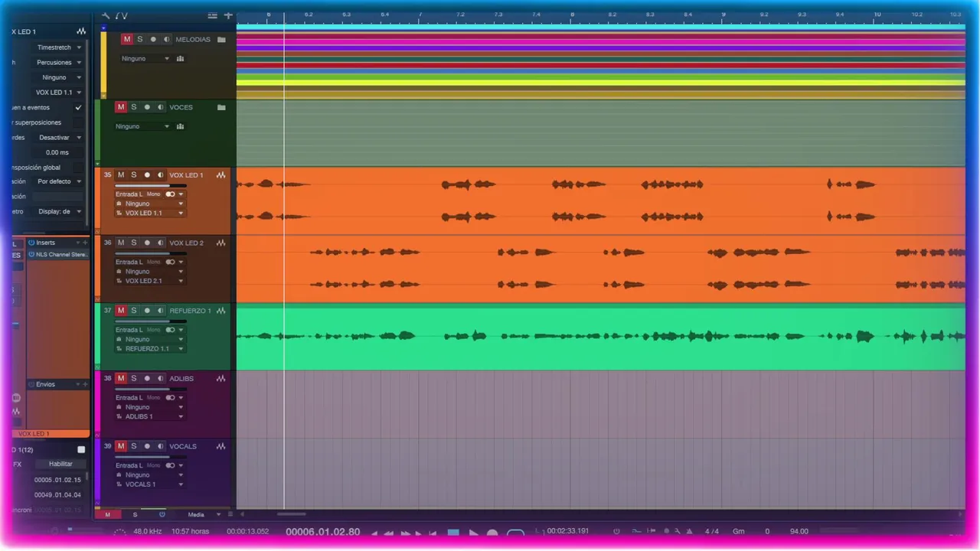Unmute the VOCES folder track

click(121, 107)
